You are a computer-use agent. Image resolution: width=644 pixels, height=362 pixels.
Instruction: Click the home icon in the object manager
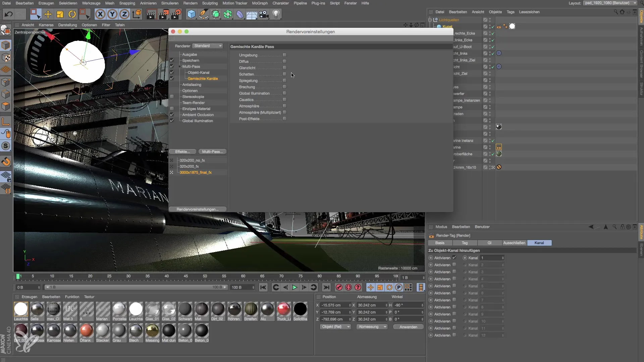coord(622,12)
